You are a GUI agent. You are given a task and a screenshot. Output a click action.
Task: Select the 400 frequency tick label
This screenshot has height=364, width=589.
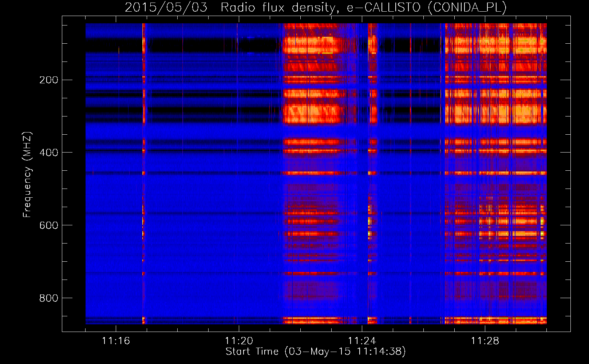[48, 153]
